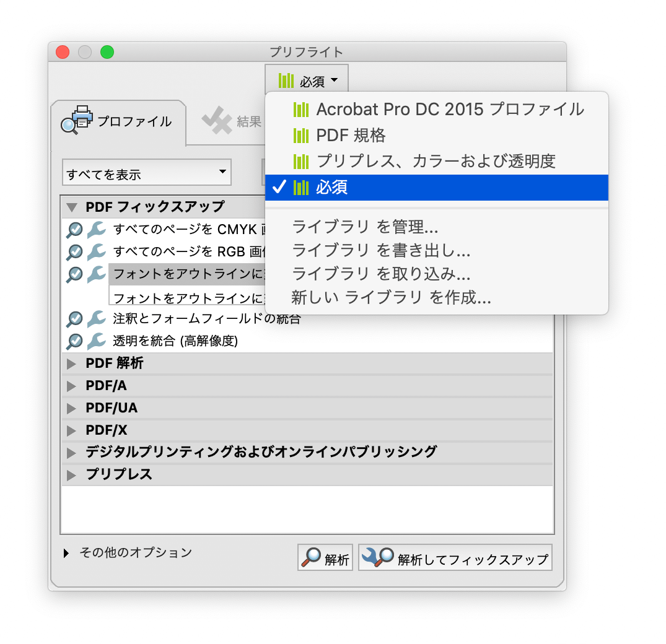Click checkmark-cross icon on 結果 tab
This screenshot has height=644, width=666.
pos(217,121)
